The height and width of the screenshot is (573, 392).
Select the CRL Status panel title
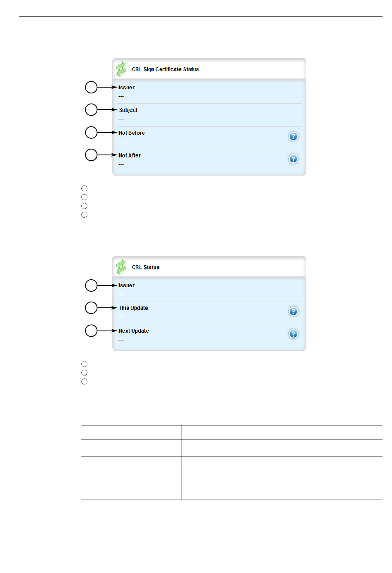tap(145, 267)
